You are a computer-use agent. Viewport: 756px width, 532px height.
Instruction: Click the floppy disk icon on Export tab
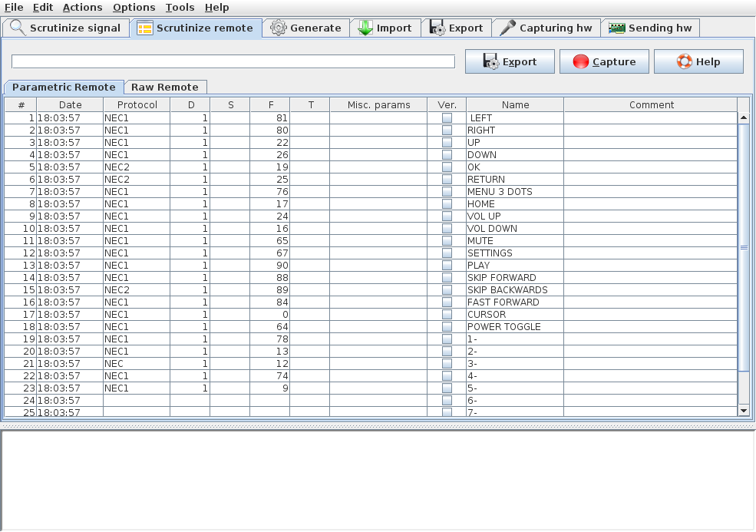coord(437,28)
